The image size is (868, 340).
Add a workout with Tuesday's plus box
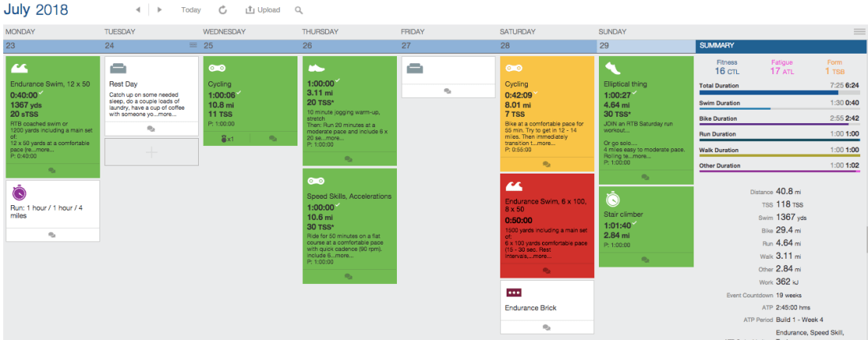point(151,152)
